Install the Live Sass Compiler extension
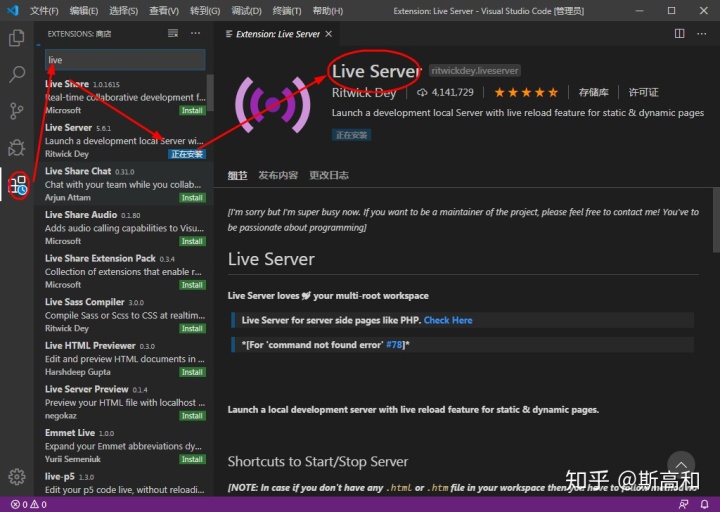This screenshot has width=720, height=512. [x=192, y=328]
